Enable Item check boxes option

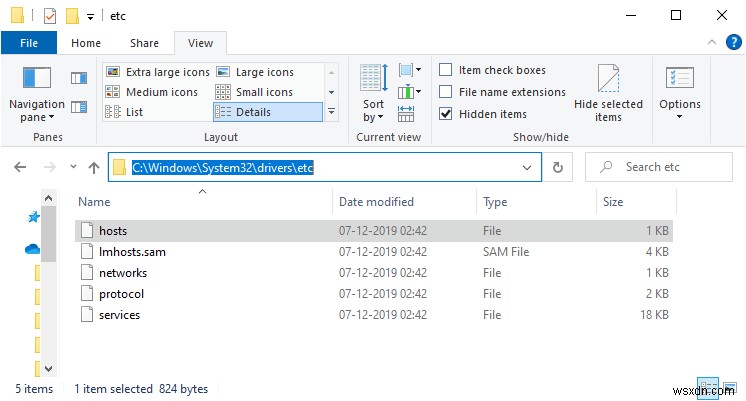pyautogui.click(x=445, y=70)
